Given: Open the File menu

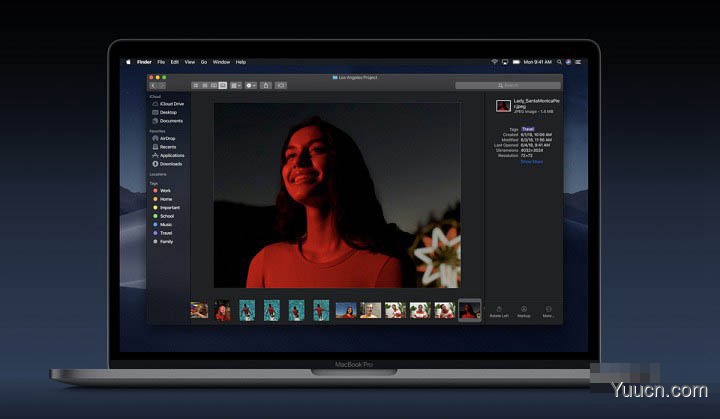Looking at the screenshot, I should [x=161, y=62].
